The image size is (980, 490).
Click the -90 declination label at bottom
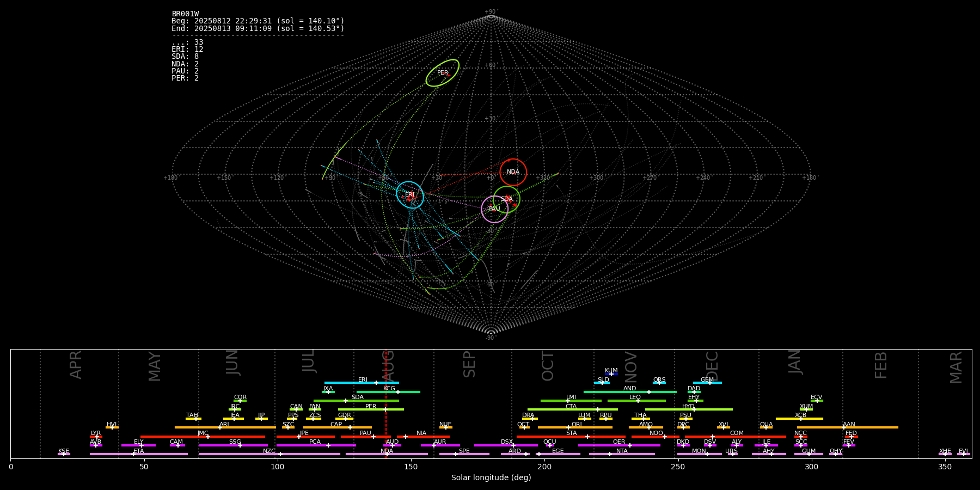491,338
